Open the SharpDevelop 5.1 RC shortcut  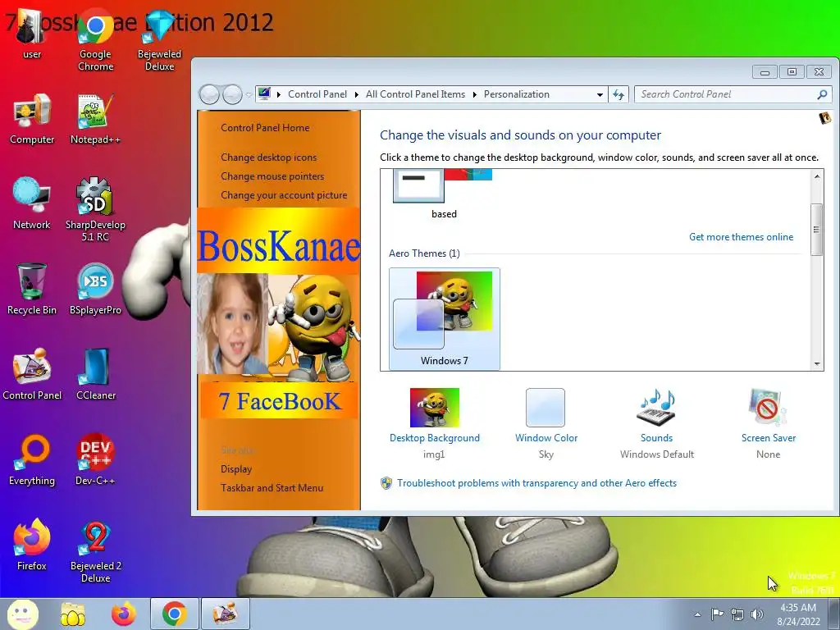click(x=95, y=209)
